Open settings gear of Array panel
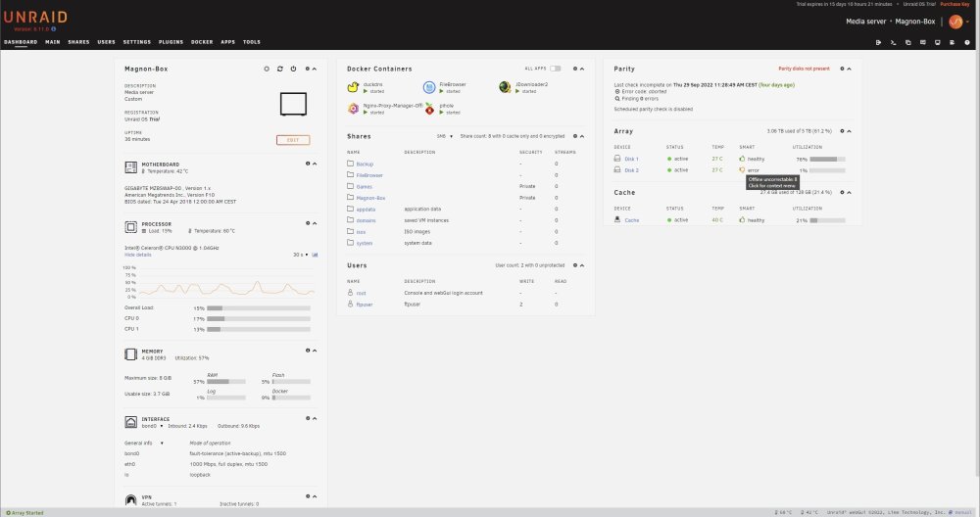This screenshot has width=980, height=517. 842,131
